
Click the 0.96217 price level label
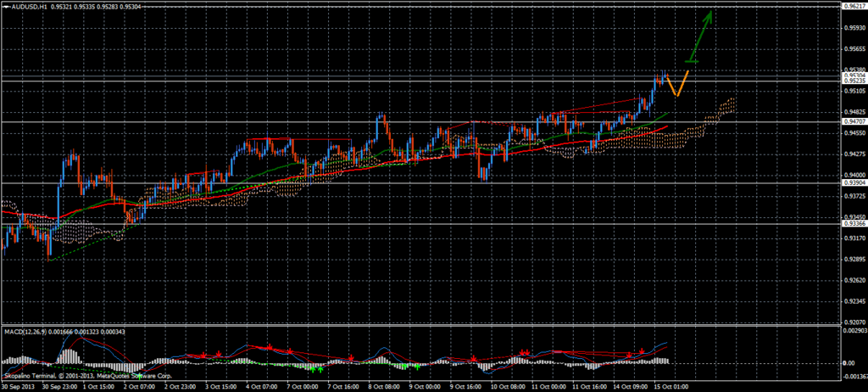(x=854, y=6)
